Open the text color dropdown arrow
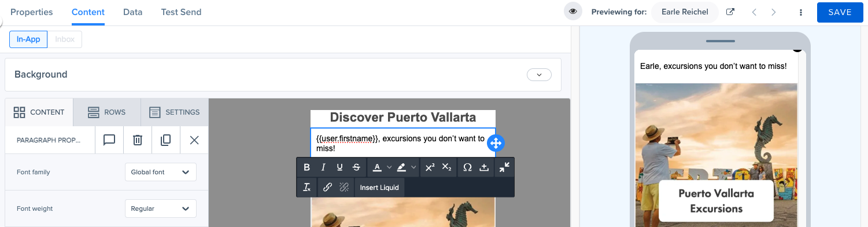Viewport: 868px width, 227px height. 389,167
